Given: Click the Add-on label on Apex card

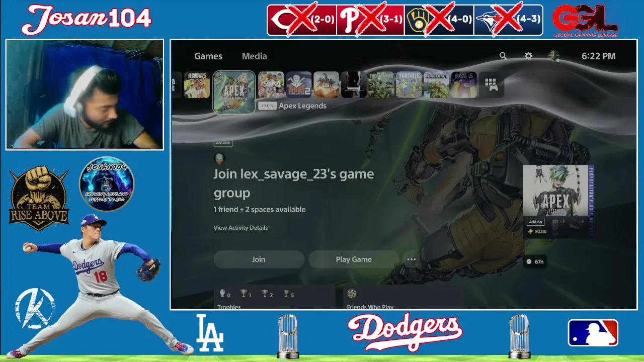Looking at the screenshot, I should point(535,222).
